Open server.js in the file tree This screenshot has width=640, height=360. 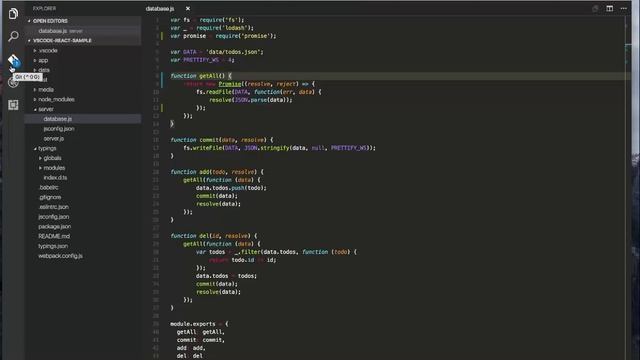53,138
